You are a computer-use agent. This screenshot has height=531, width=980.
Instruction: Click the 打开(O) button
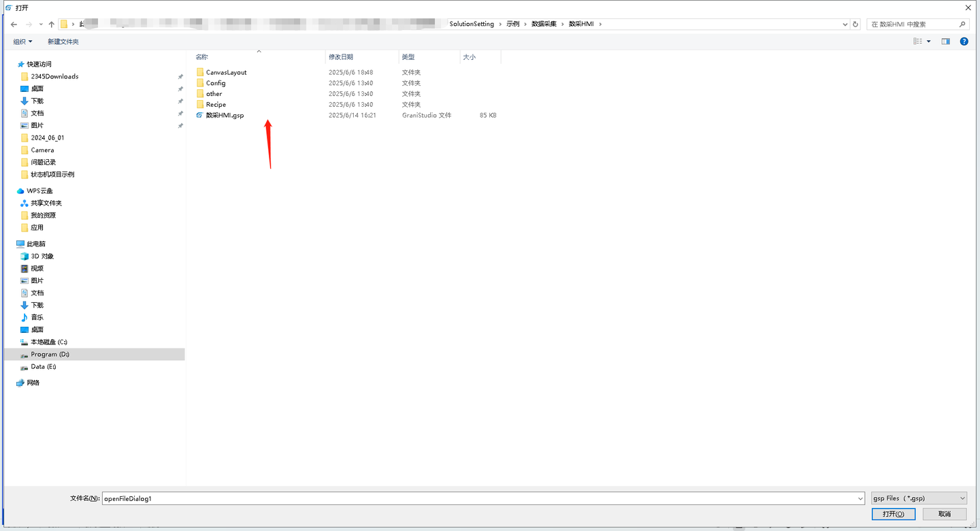894,514
